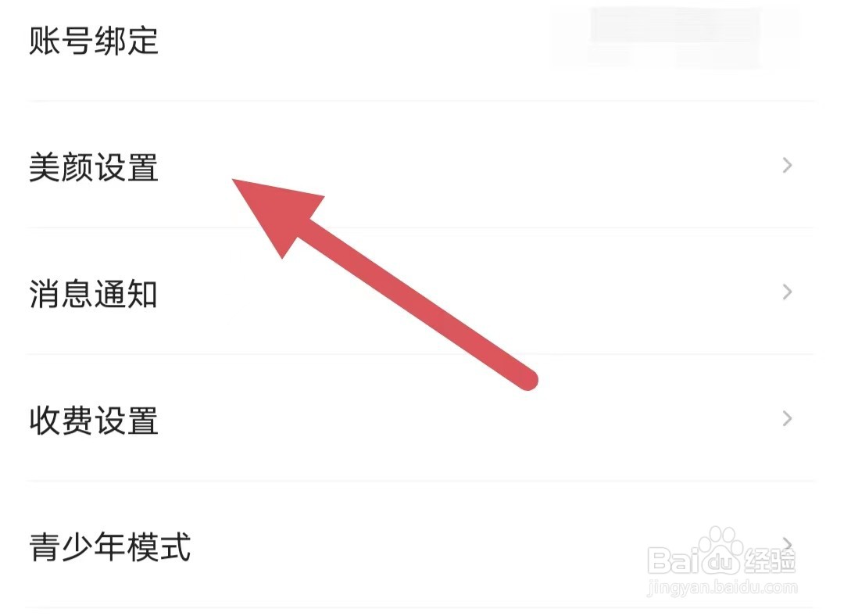The width and height of the screenshot is (844, 616).
Task: Choose the 收费设置 label
Action: (x=94, y=421)
